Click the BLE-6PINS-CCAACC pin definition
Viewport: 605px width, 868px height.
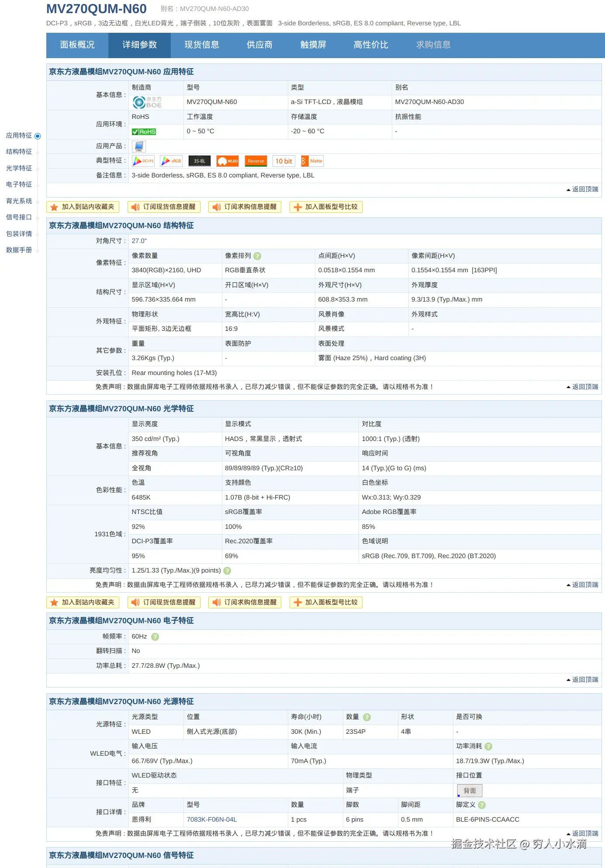(487, 819)
